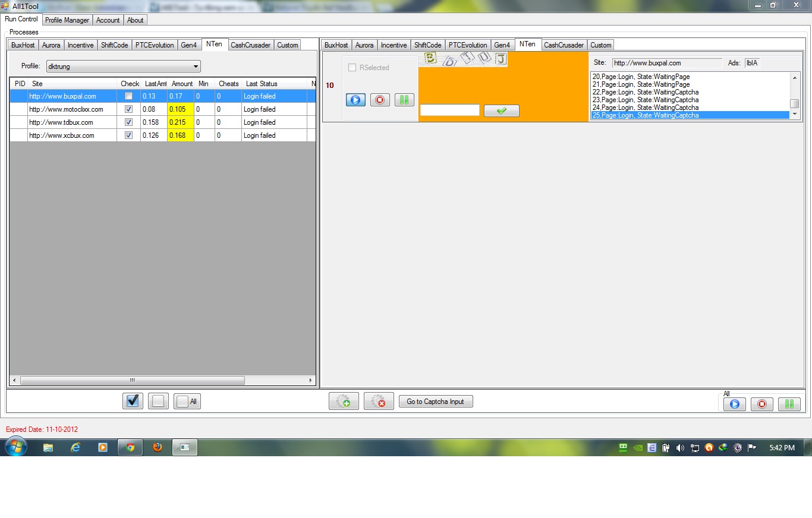Image resolution: width=812 pixels, height=518 pixels.
Task: Uncheck the http://www.xcbux.com row checkbox
Action: tap(128, 135)
